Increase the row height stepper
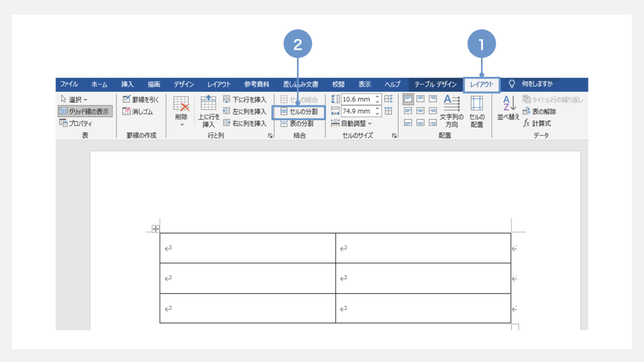Viewport: 644px width, 362px height. point(378,97)
